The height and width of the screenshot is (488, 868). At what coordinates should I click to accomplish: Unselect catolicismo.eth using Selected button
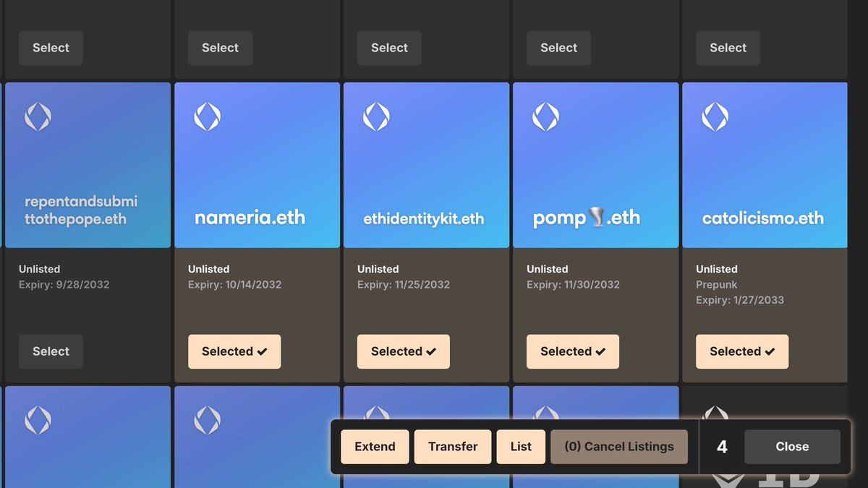pos(742,351)
